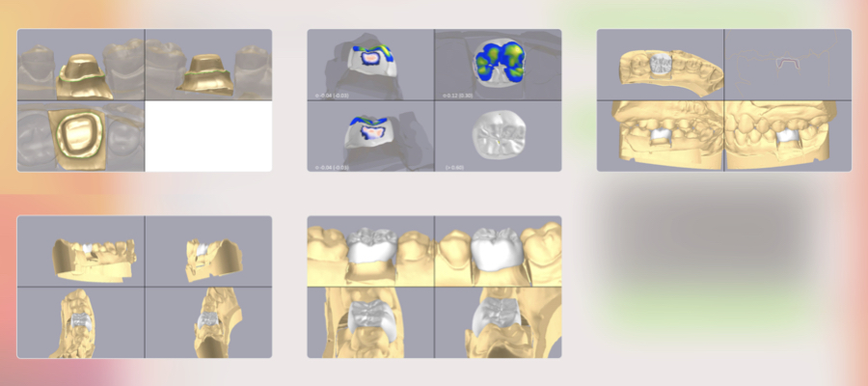Select the occlusal view of the gold prep with green margin

(x=81, y=136)
